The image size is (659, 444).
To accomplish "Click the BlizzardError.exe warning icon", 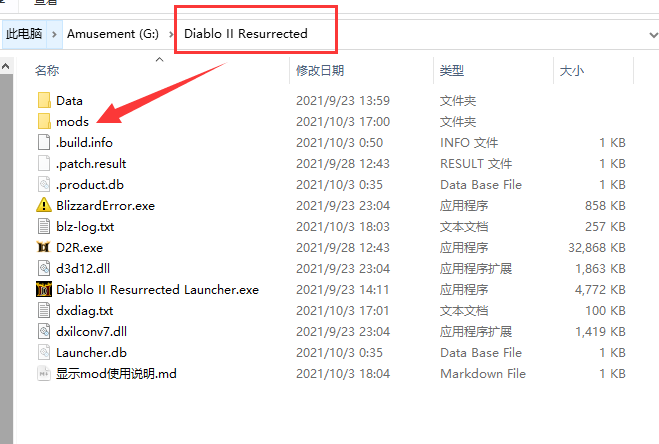I will (44, 206).
